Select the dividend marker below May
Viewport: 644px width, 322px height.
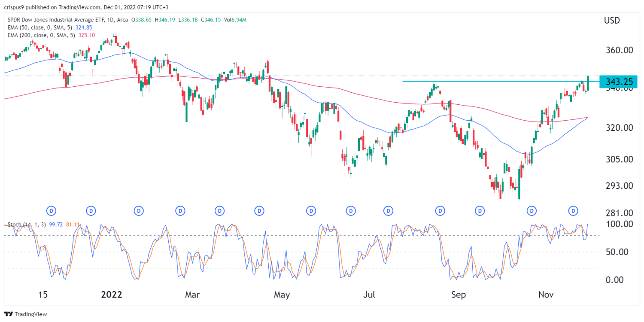click(259, 211)
